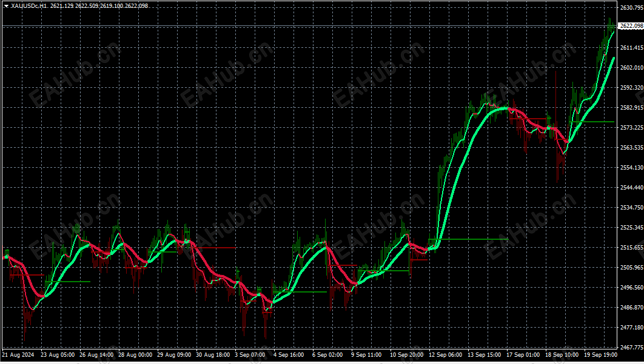Click the 17 Sep 01:00 time label
Image resolution: width=644 pixels, height=364 pixels.
(x=523, y=354)
